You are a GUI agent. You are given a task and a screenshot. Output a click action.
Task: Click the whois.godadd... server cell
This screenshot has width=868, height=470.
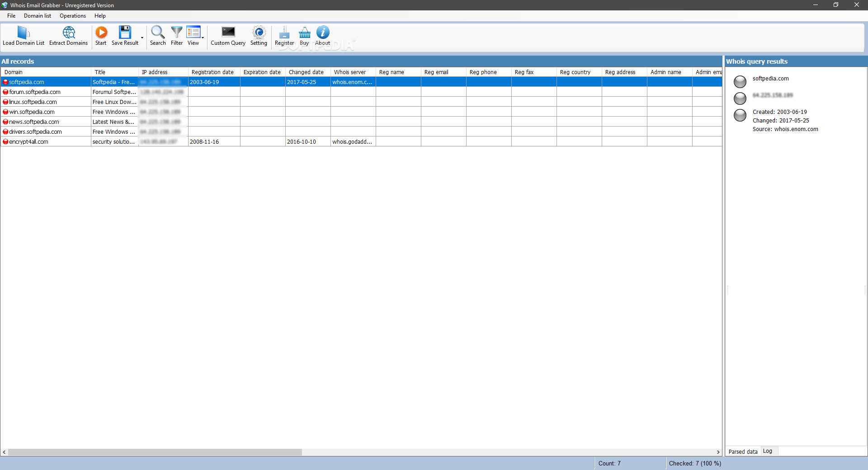coord(353,142)
